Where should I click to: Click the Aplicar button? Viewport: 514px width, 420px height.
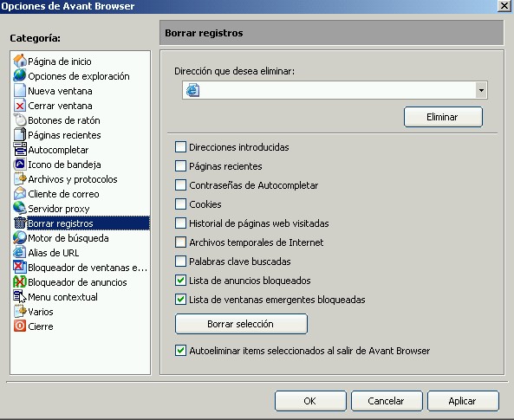[x=463, y=401]
